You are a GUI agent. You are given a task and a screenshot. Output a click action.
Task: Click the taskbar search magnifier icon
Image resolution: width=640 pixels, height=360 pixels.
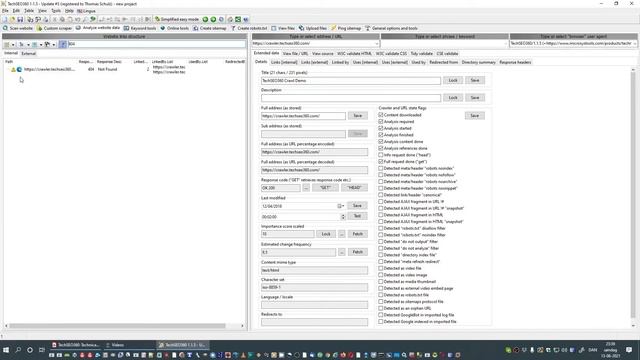click(18, 350)
